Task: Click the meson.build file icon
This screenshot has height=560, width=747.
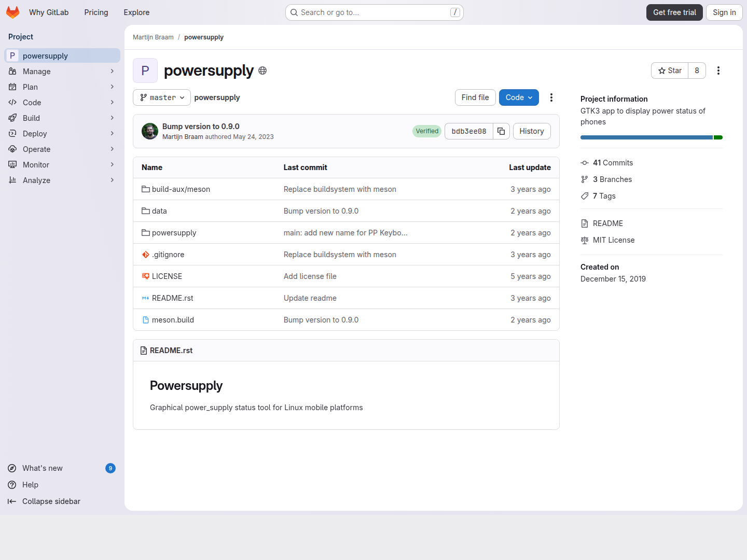Action: tap(146, 320)
